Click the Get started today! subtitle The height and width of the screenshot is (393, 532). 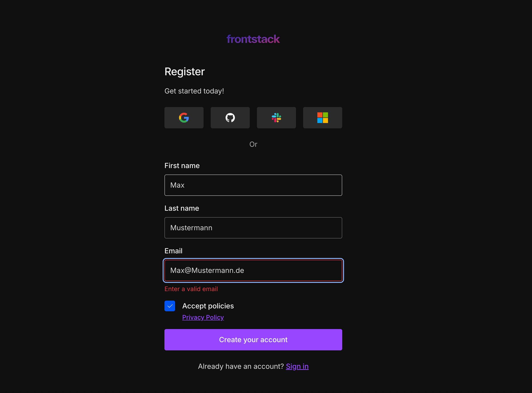tap(194, 91)
